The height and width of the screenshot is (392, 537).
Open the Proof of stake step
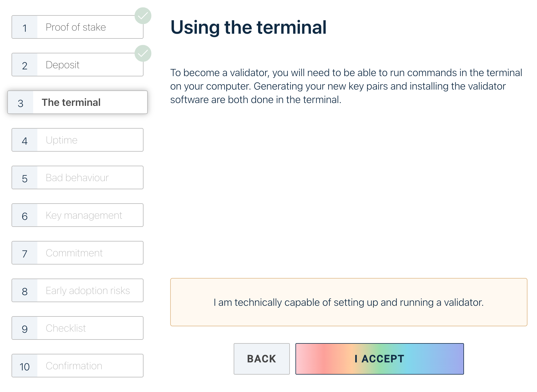coord(77,27)
